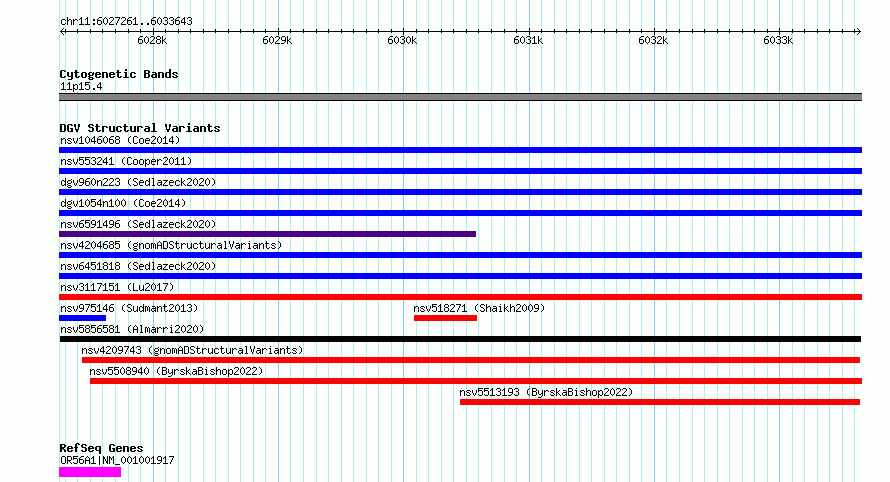
Task: Open the dgv960n223 (Sedlazeck2020) variant bar
Action: tap(460, 192)
